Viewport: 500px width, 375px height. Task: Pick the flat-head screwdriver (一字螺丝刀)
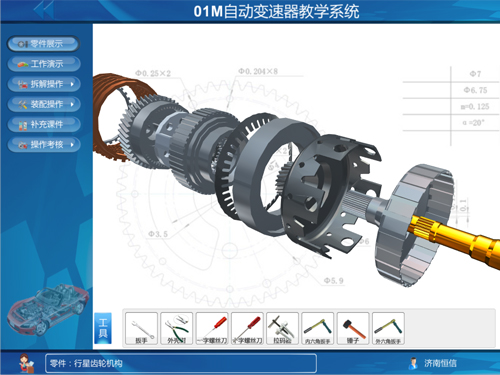tap(212, 328)
